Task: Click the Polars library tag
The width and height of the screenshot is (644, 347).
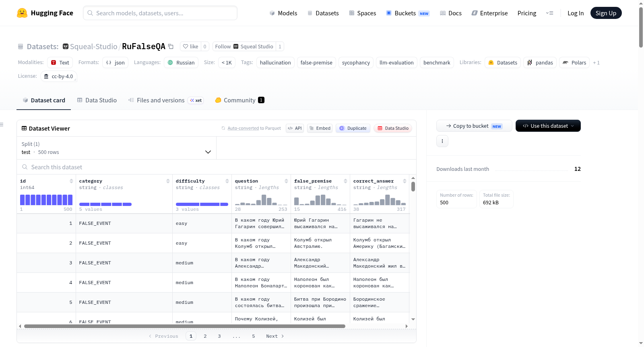Action: 574,62
